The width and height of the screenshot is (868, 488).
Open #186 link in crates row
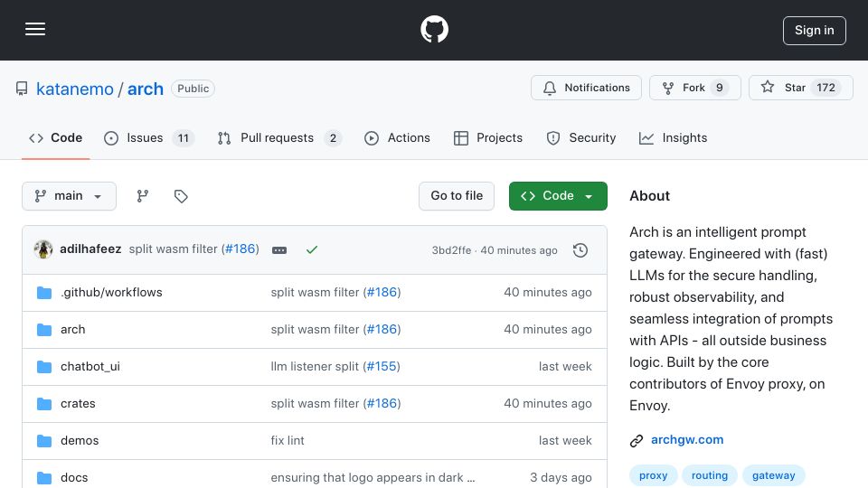[382, 403]
